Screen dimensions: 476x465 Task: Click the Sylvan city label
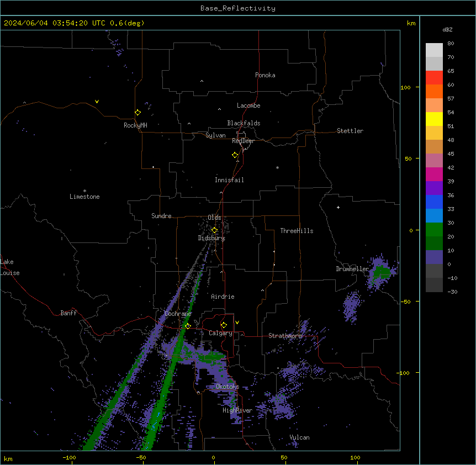[215, 135]
